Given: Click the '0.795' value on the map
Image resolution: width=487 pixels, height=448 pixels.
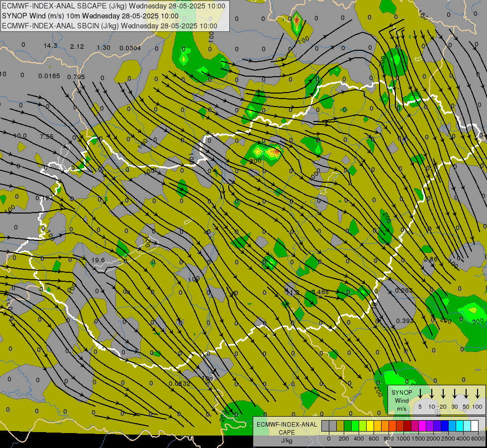Looking at the screenshot, I should (76, 77).
